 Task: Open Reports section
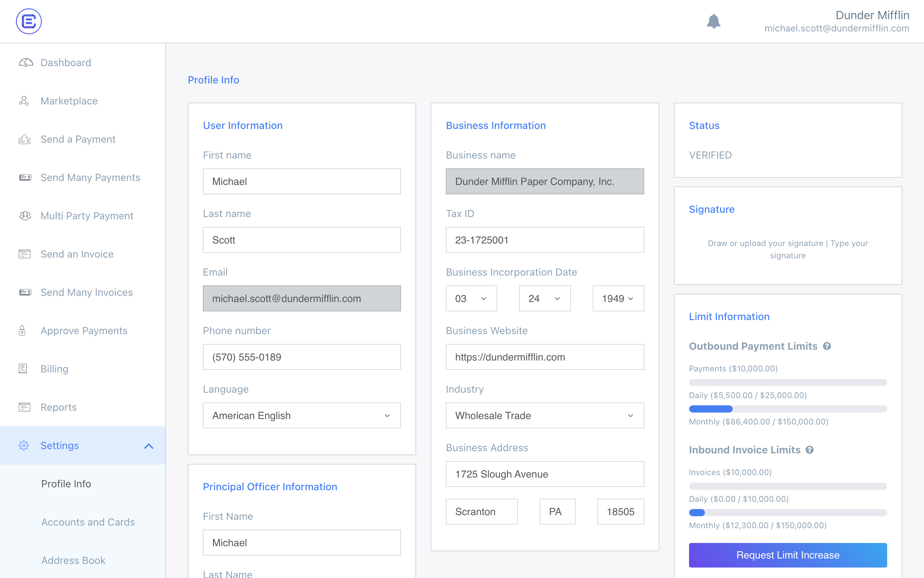(58, 407)
